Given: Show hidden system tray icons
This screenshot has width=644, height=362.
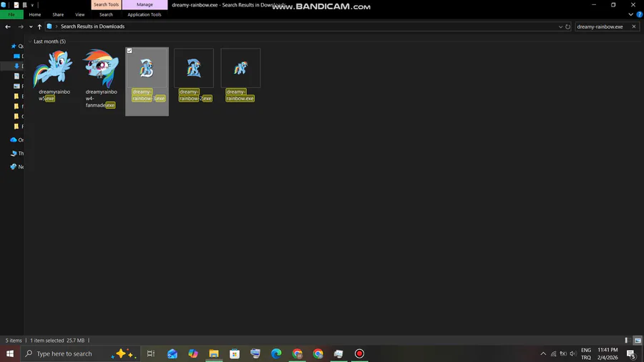Looking at the screenshot, I should point(543,353).
